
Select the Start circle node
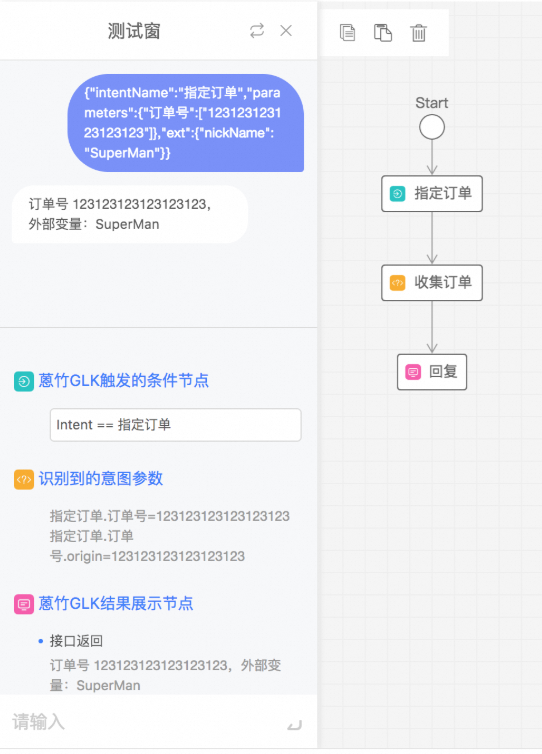[432, 127]
